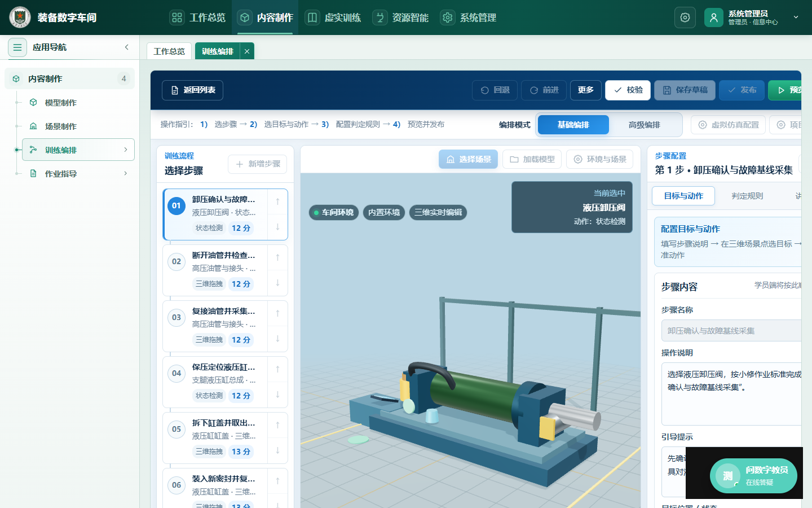Close the 训练编排 tab with X
This screenshot has width=812, height=508.
point(247,51)
